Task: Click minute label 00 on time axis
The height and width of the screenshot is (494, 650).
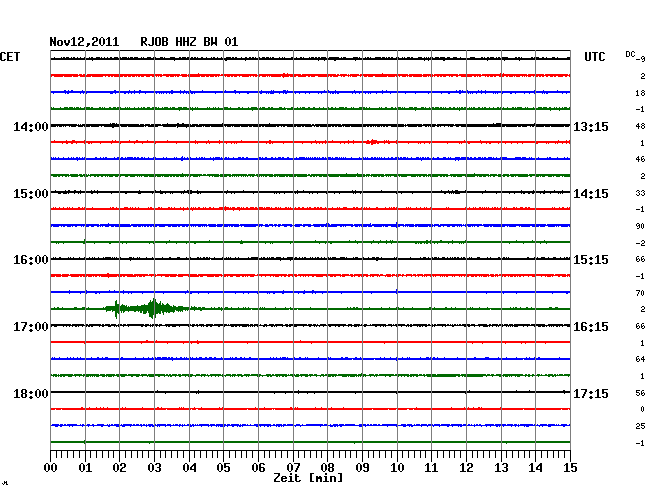Action: coord(51,468)
